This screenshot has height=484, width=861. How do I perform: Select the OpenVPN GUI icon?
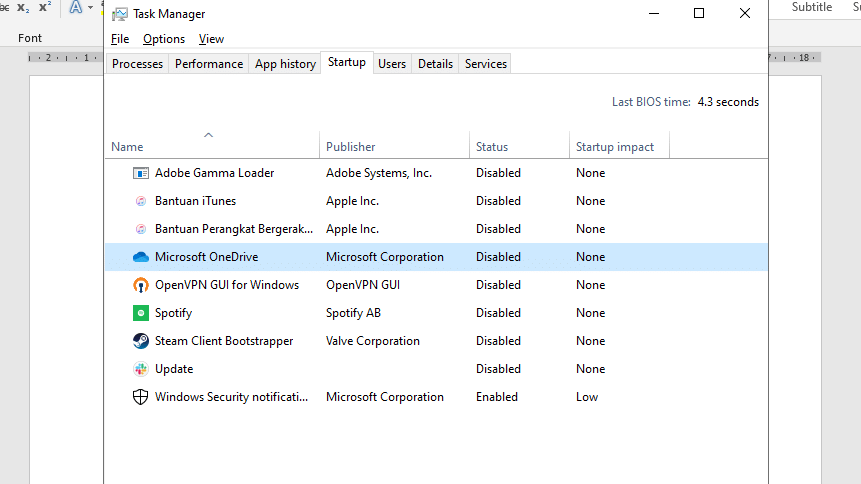tap(141, 285)
